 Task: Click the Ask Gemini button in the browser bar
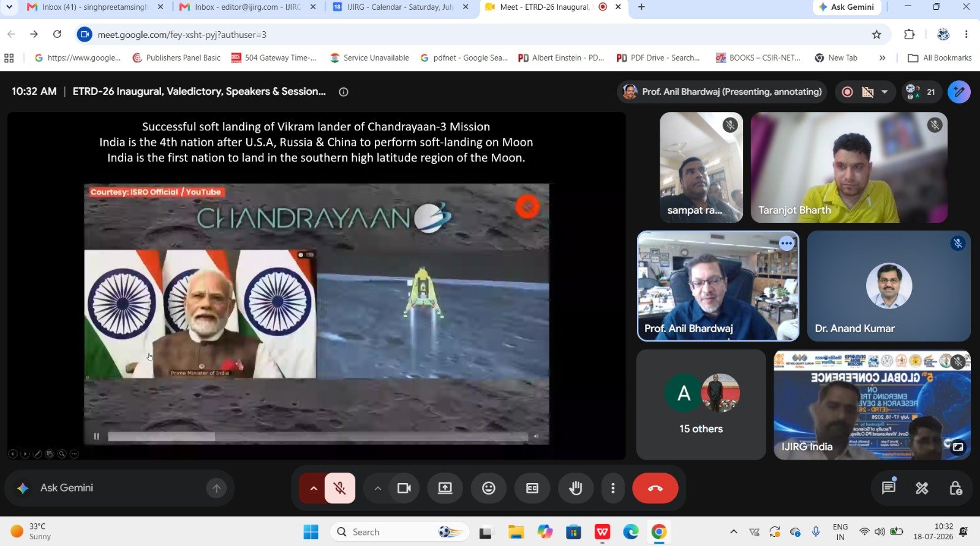coord(846,7)
